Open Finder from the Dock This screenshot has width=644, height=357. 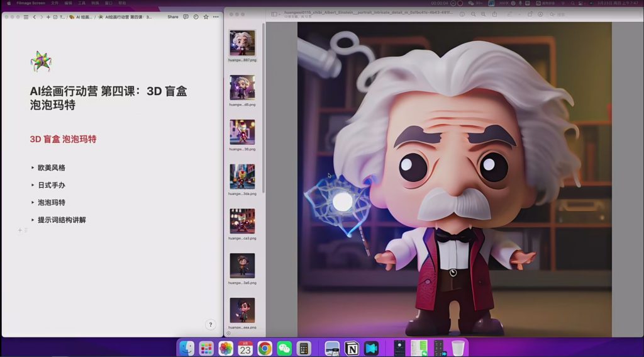[186, 348]
